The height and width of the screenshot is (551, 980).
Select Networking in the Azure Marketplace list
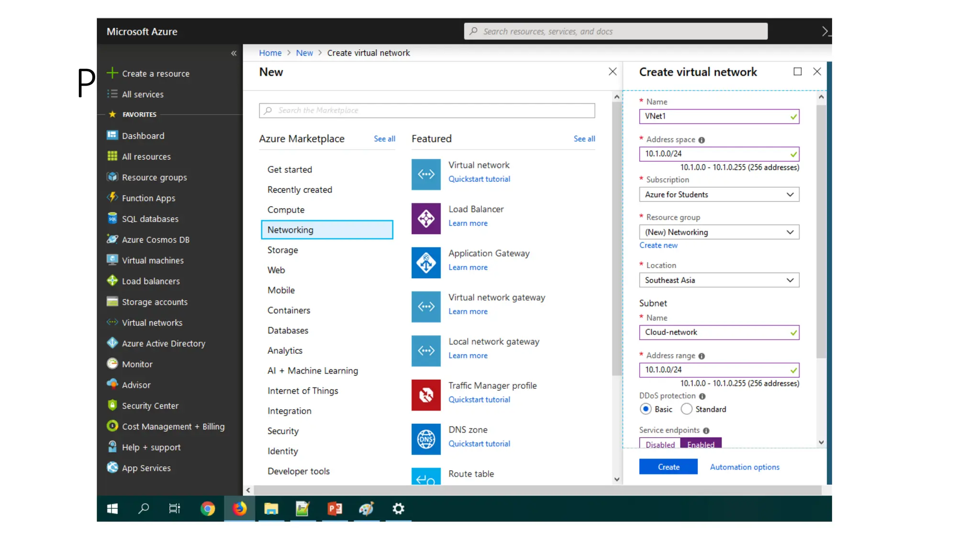pyautogui.click(x=327, y=230)
